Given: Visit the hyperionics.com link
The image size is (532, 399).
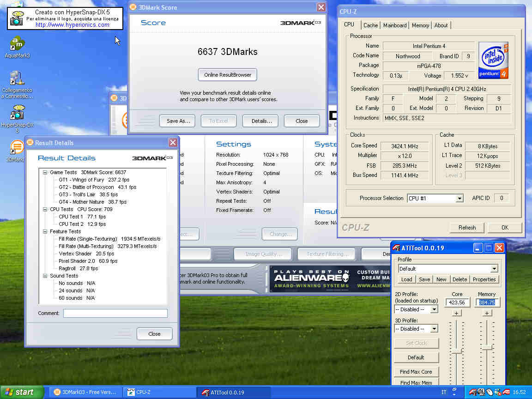Looking at the screenshot, I should pos(72,25).
